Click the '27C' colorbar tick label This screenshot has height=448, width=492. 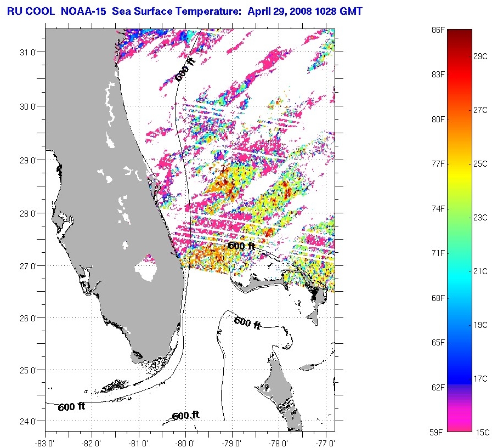pyautogui.click(x=480, y=110)
